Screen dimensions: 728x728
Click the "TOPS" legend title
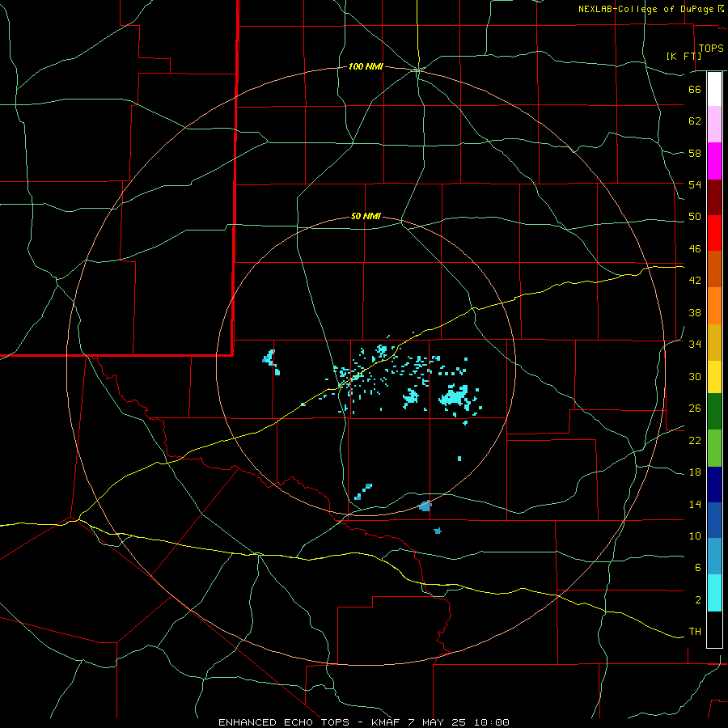(711, 49)
